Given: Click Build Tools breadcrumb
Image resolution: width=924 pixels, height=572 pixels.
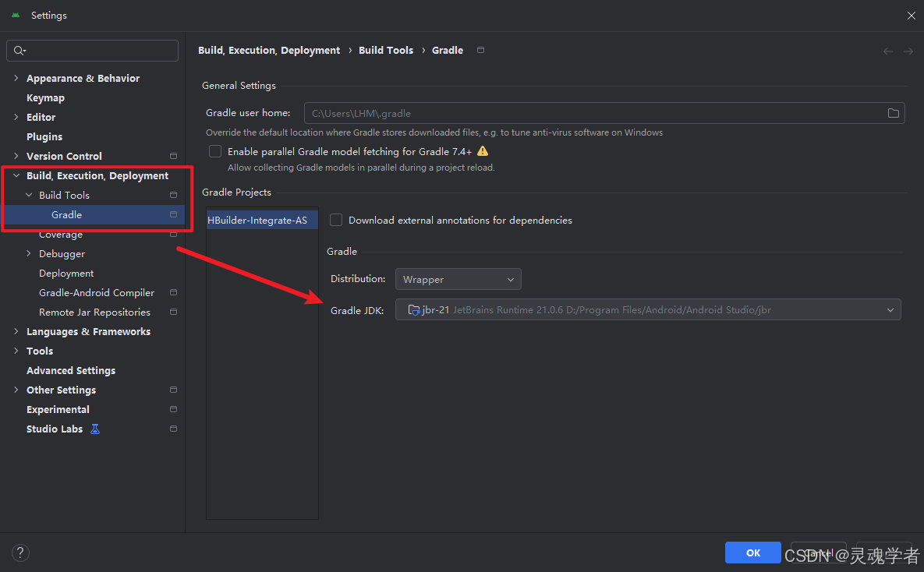Looking at the screenshot, I should [386, 50].
